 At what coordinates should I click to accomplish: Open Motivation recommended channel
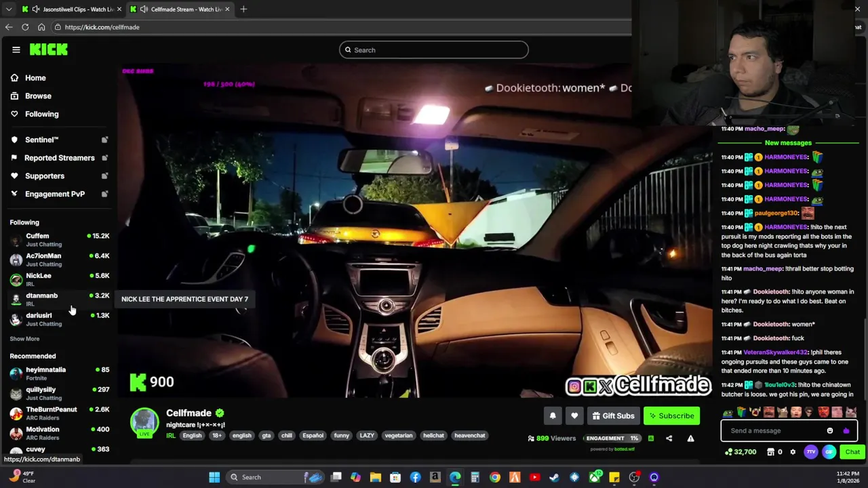tap(60, 432)
